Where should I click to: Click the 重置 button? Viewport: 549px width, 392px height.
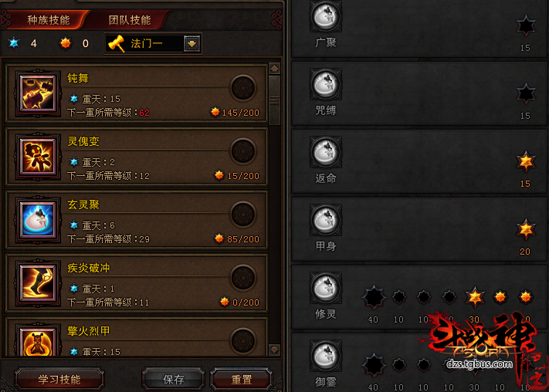[x=241, y=380]
